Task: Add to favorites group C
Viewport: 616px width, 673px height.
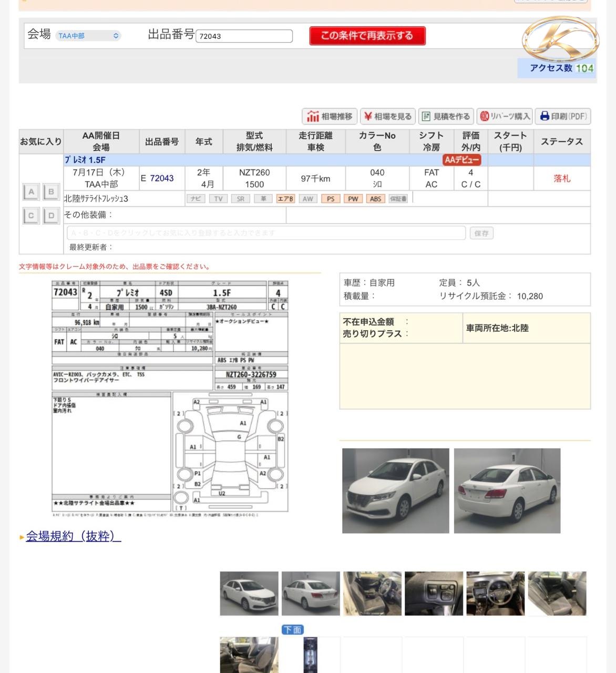Action: [x=32, y=216]
